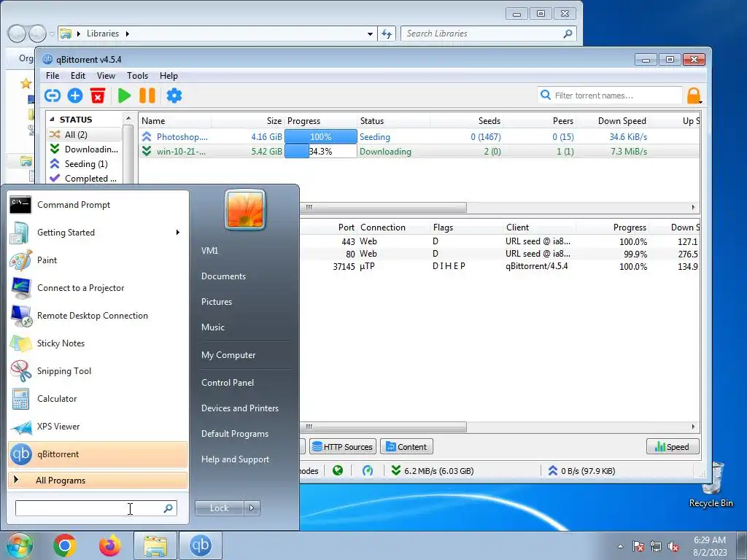The height and width of the screenshot is (560, 747).
Task: Open the Content tab
Action: tap(406, 447)
